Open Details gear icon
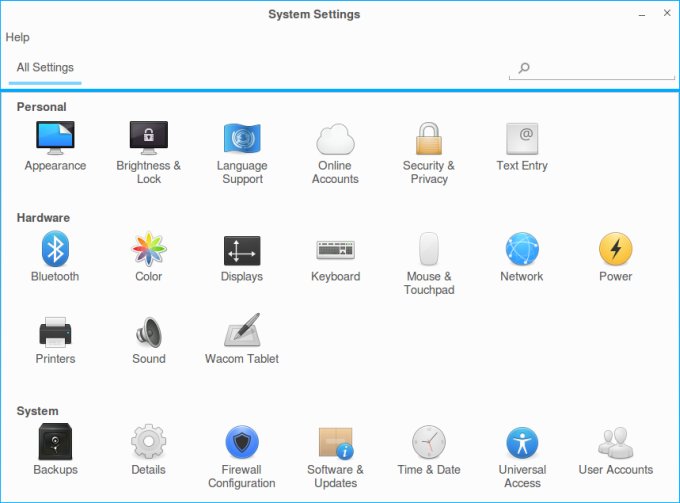 [149, 441]
